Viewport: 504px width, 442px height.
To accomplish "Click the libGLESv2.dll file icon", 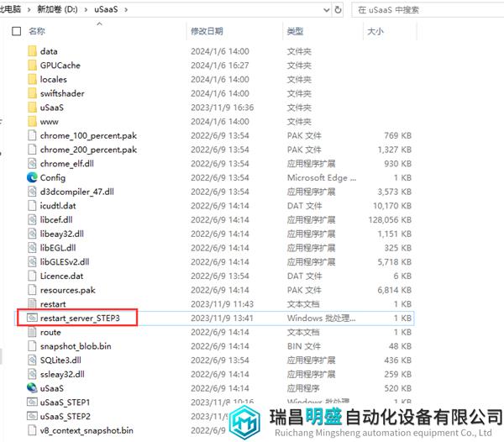I will click(32, 262).
